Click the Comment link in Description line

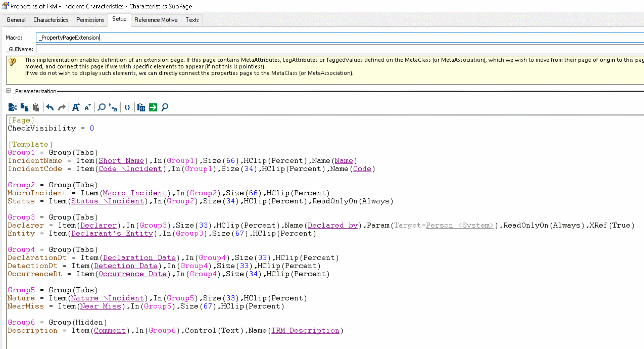pyautogui.click(x=110, y=330)
